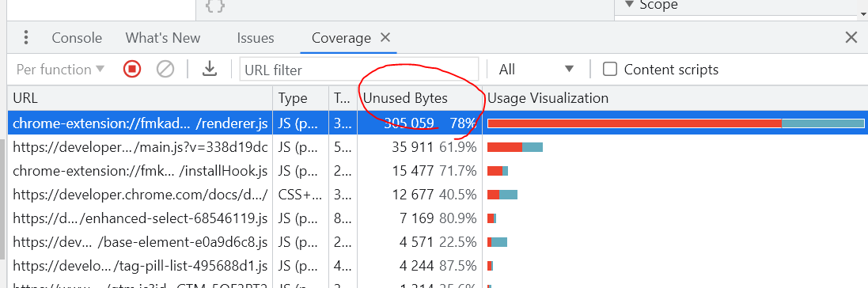This screenshot has width=868, height=288.
Task: Export coverage data with download icon
Action: coord(209,69)
